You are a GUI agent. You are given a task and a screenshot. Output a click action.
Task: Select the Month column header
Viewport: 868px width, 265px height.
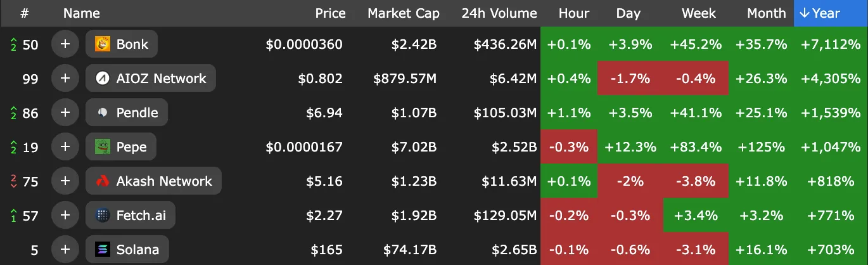click(x=766, y=13)
